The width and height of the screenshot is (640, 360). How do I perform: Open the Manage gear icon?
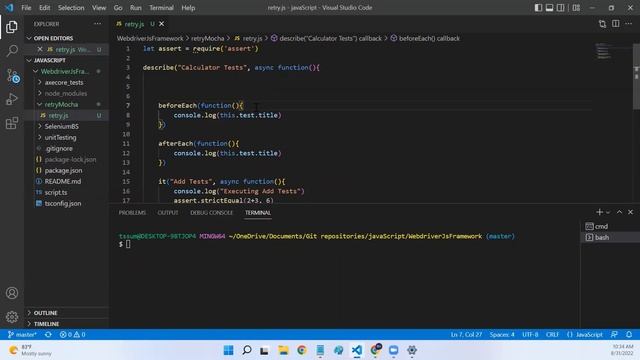(12, 316)
